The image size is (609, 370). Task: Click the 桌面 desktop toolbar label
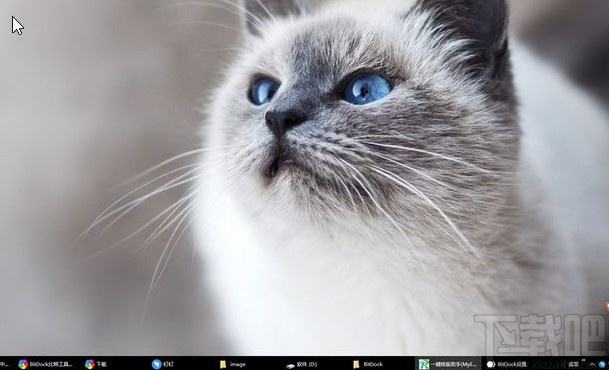click(573, 364)
